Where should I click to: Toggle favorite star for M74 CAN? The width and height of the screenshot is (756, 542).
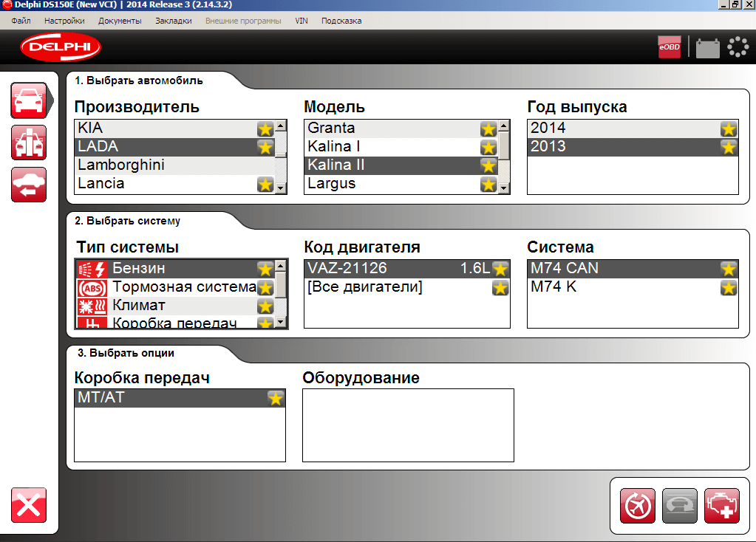tap(729, 269)
